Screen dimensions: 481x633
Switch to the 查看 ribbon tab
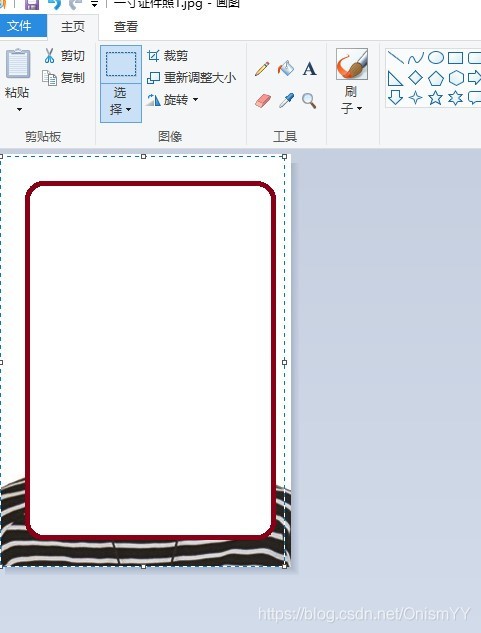click(x=126, y=27)
